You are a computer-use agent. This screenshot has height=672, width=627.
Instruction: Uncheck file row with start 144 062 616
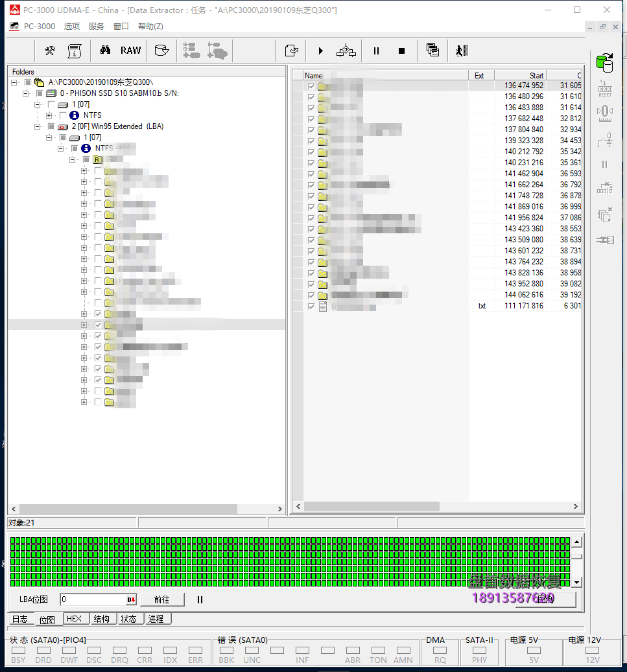tap(311, 295)
